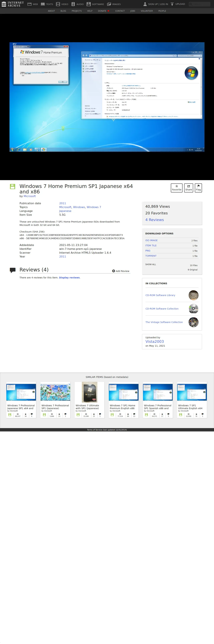Open the Texts section icon

[x=43, y=4]
